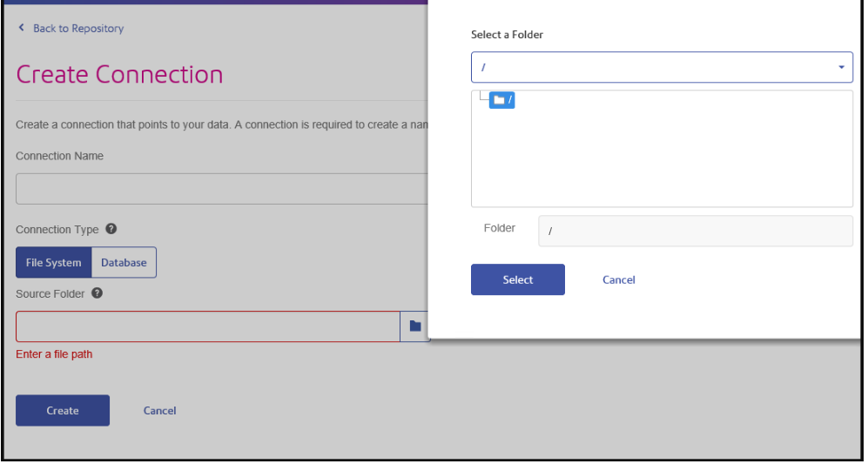Open Source Folder help icon
868x464 pixels.
pyautogui.click(x=97, y=293)
